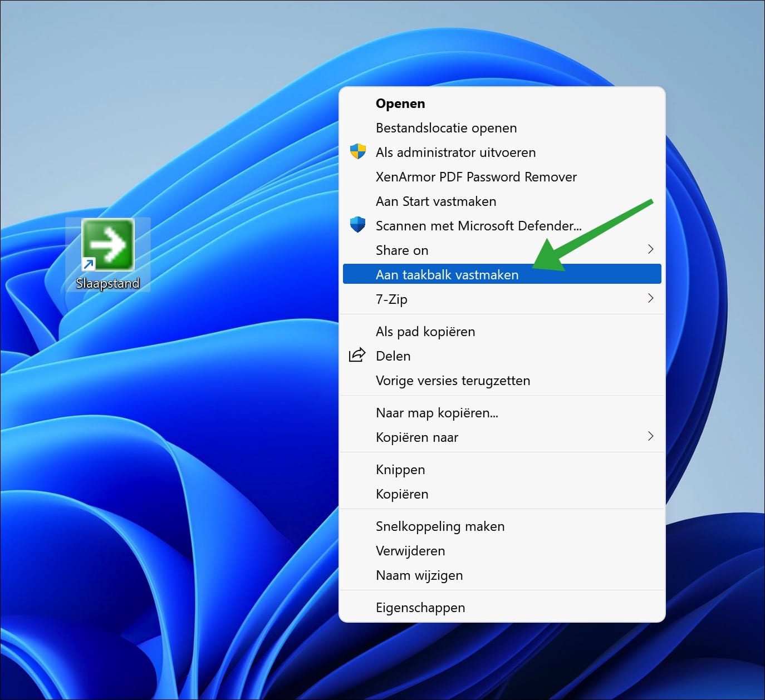
Task: Click the Microsoft Defender shield icon
Action: [x=358, y=225]
